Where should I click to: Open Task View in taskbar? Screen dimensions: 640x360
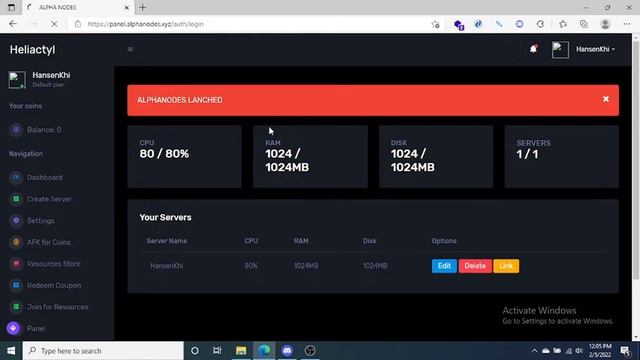(217, 351)
